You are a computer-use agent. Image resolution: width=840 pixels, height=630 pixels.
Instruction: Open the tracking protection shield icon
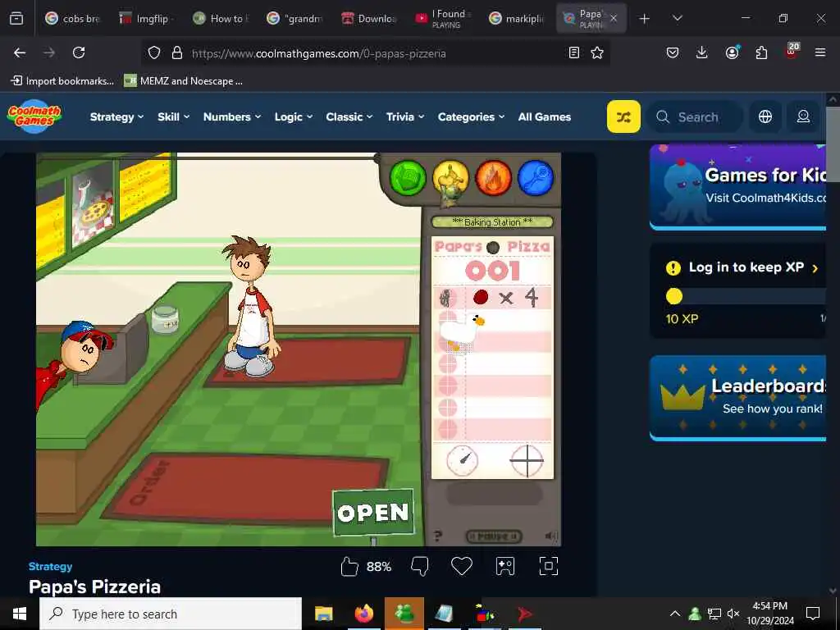click(x=154, y=52)
